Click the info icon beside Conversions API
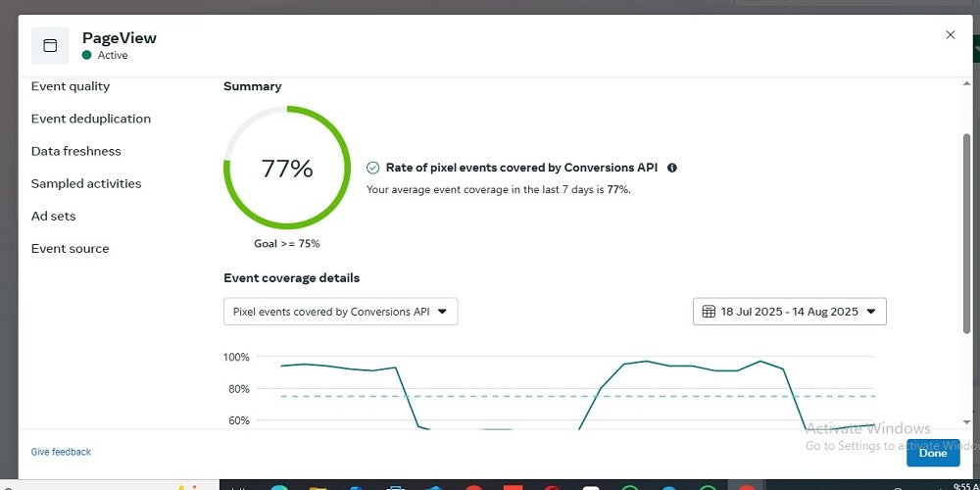 672,168
